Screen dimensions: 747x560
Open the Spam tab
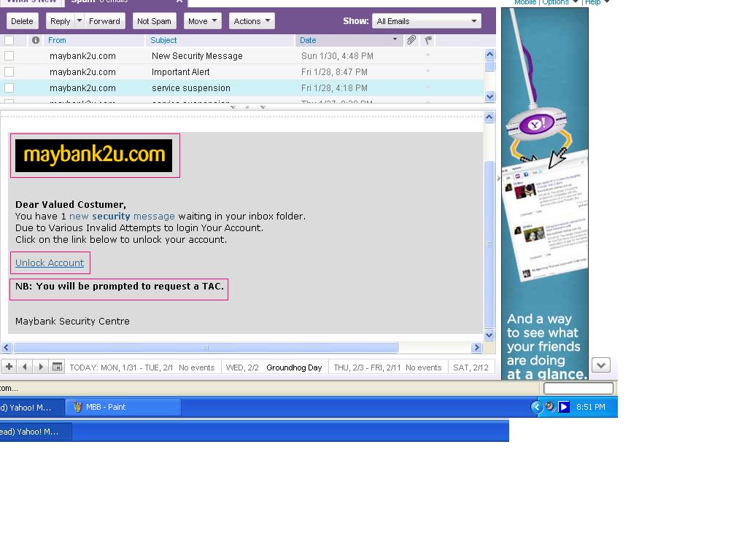[99, 1]
